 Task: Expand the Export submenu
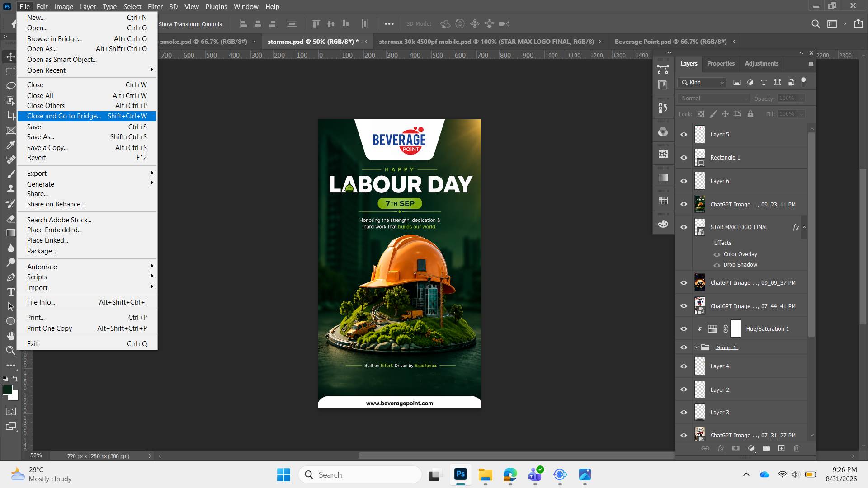[87, 174]
